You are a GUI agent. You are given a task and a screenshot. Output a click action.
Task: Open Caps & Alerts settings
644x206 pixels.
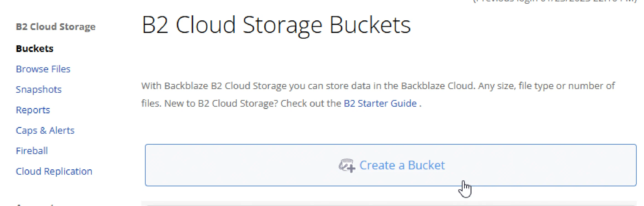pyautogui.click(x=45, y=130)
